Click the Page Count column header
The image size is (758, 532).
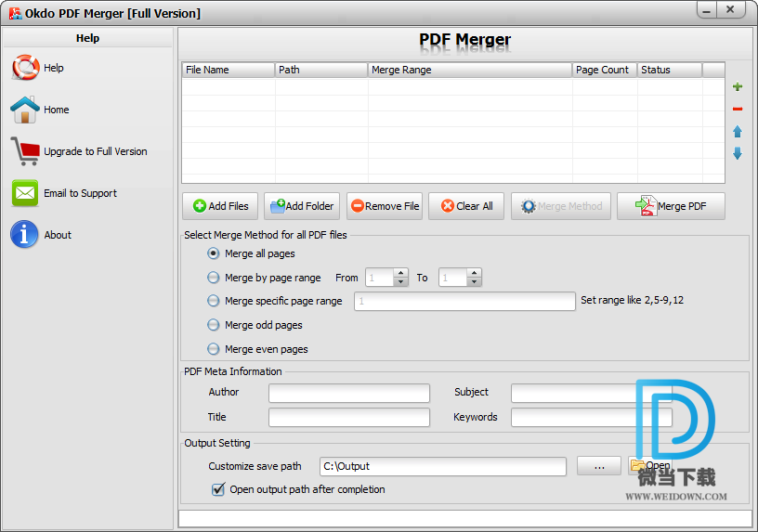pos(605,70)
